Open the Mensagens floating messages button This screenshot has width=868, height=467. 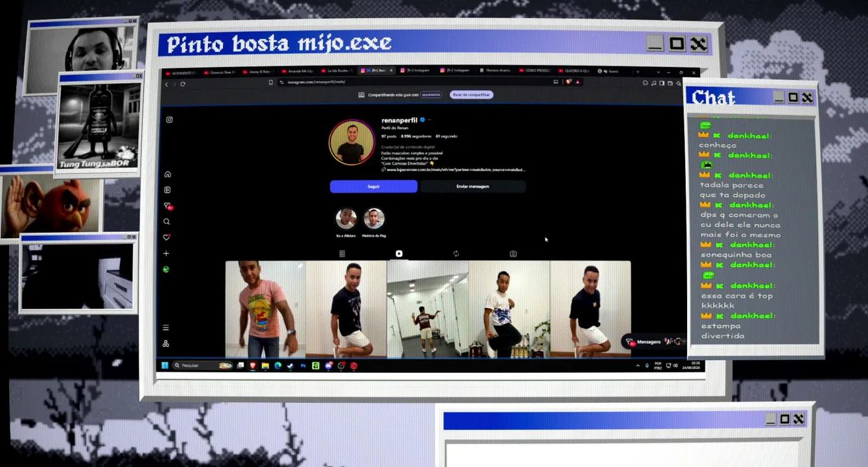(653, 342)
